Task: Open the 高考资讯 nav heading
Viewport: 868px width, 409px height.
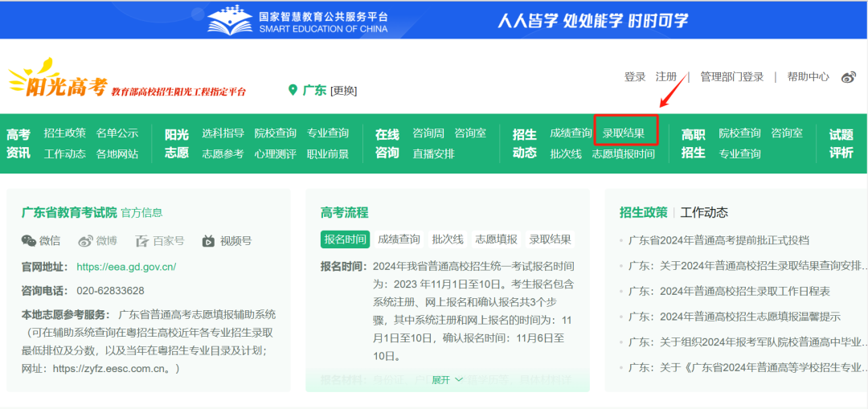Action: point(18,143)
